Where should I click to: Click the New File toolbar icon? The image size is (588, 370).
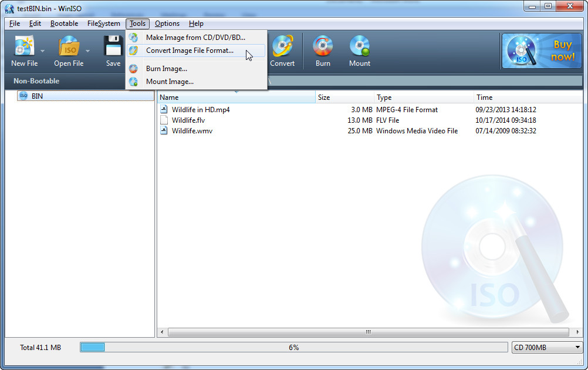(x=25, y=46)
